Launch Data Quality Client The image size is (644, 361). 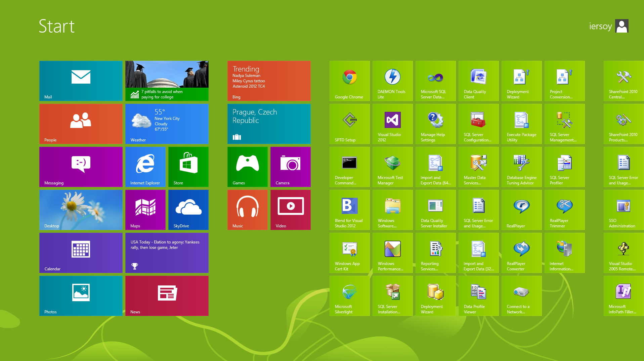click(x=479, y=81)
